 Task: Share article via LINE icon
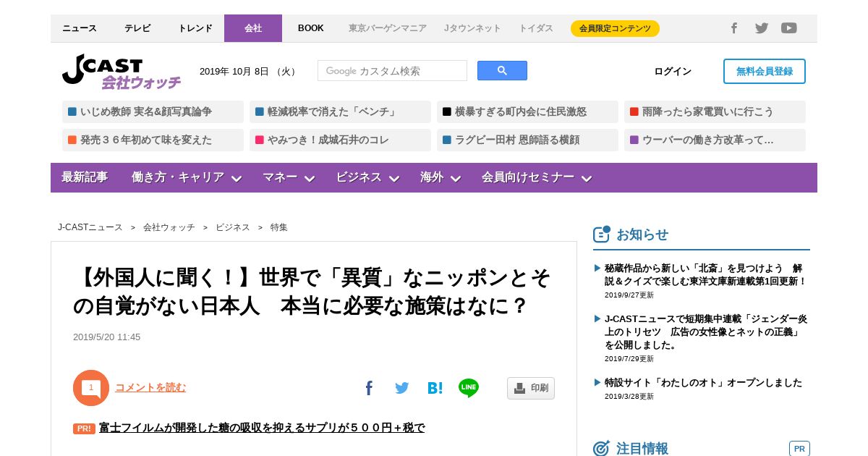[469, 388]
